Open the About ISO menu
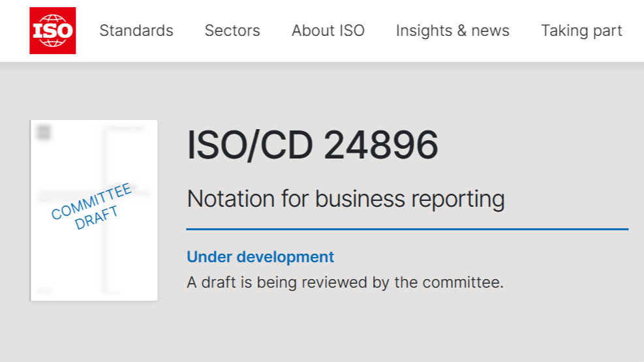Viewport: 644px width, 362px height. (x=328, y=31)
